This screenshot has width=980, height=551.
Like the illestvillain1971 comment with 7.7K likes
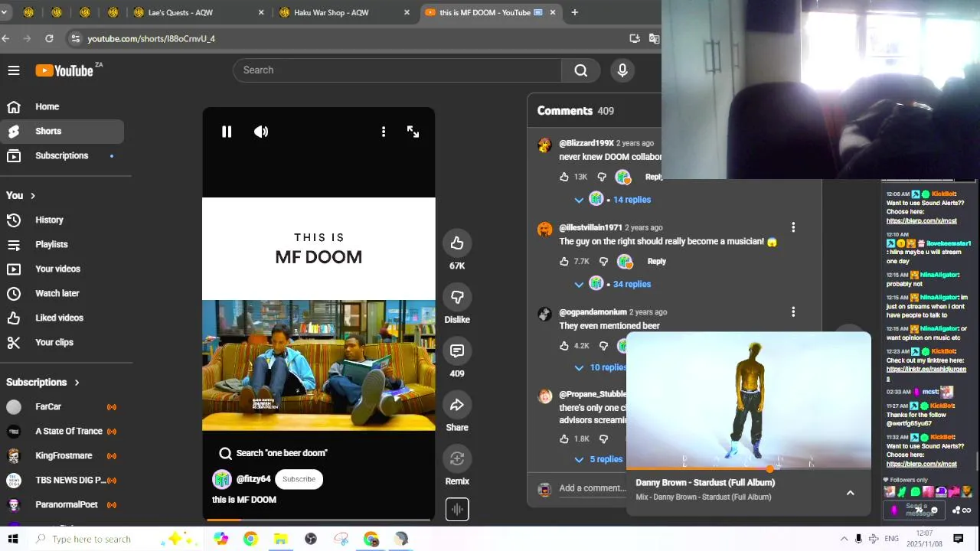coord(564,261)
